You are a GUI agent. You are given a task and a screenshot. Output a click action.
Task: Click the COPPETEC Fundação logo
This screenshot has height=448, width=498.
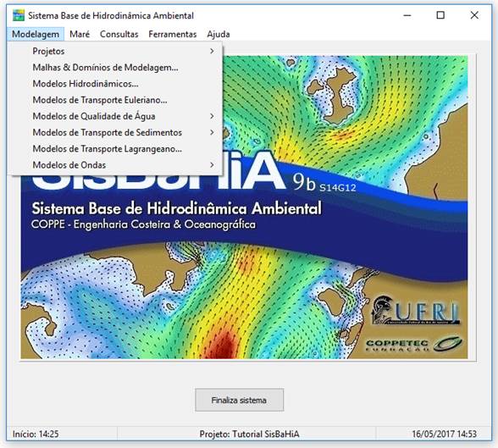(414, 345)
